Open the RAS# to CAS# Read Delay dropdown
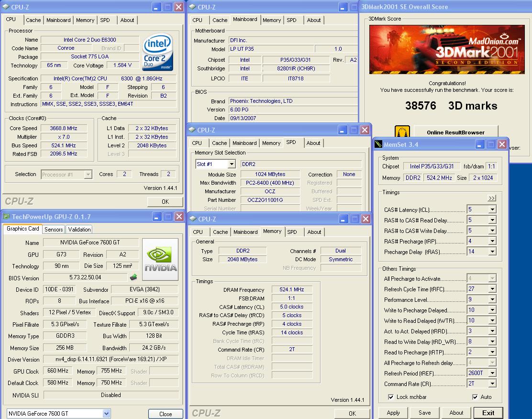Image resolution: width=532 pixels, height=419 pixels. click(492, 220)
